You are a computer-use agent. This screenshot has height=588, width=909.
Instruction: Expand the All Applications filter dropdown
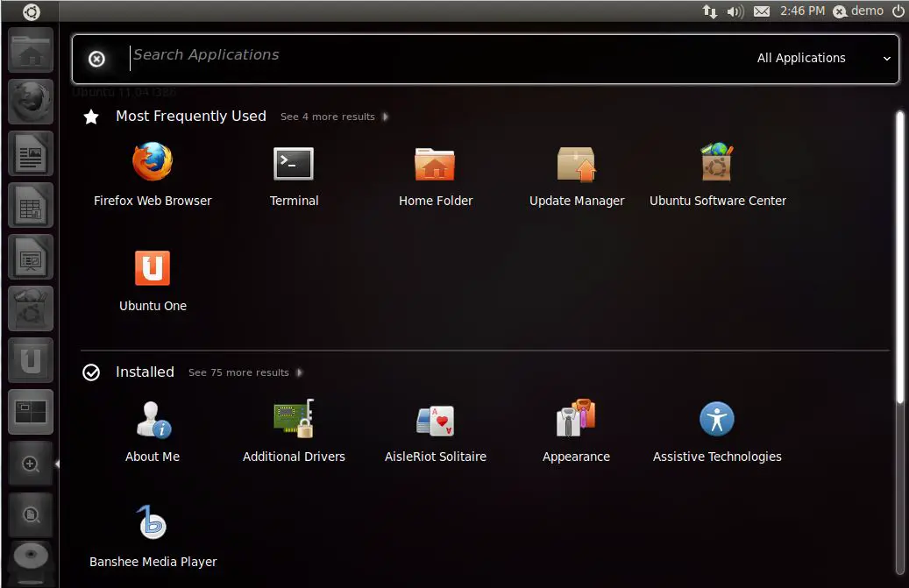click(x=823, y=59)
